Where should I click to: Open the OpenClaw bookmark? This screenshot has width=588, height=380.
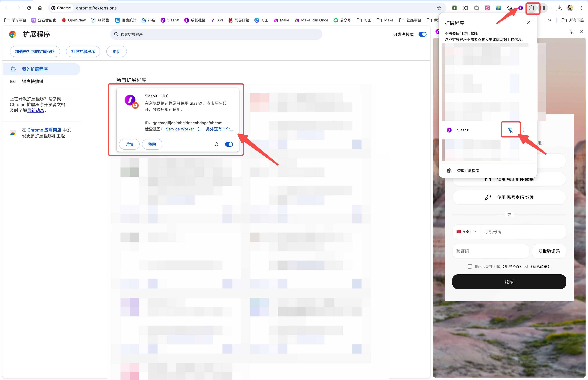coord(74,20)
